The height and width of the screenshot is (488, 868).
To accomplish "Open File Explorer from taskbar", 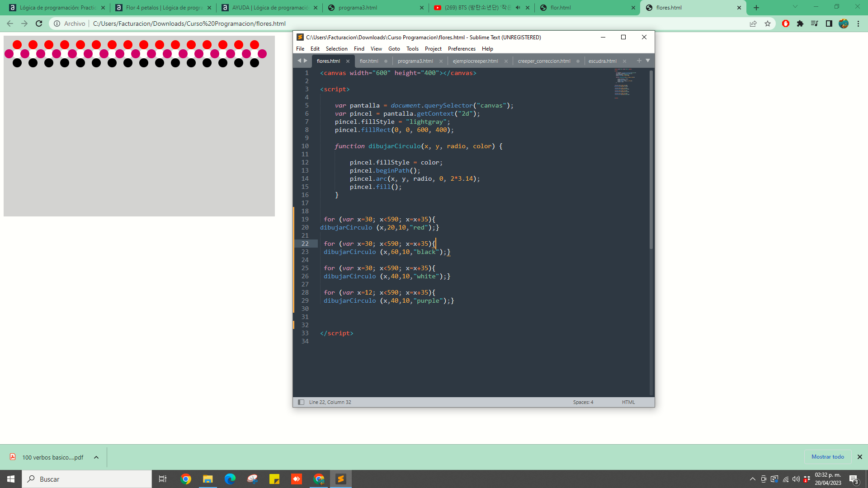I will (x=208, y=479).
